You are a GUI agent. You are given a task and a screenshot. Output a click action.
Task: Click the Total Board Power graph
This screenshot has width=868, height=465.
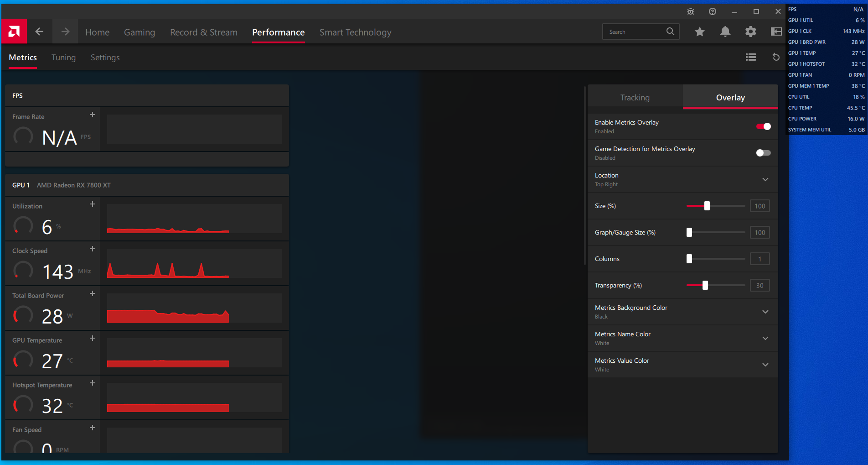point(194,308)
